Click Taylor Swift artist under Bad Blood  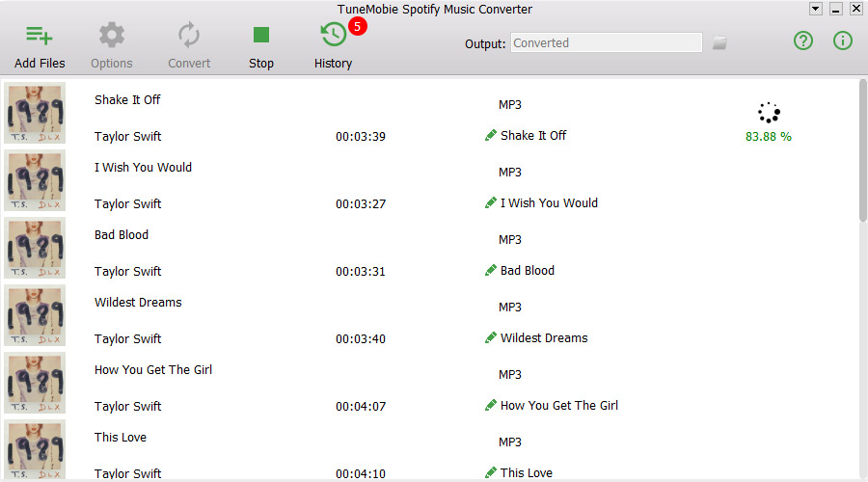tap(127, 271)
